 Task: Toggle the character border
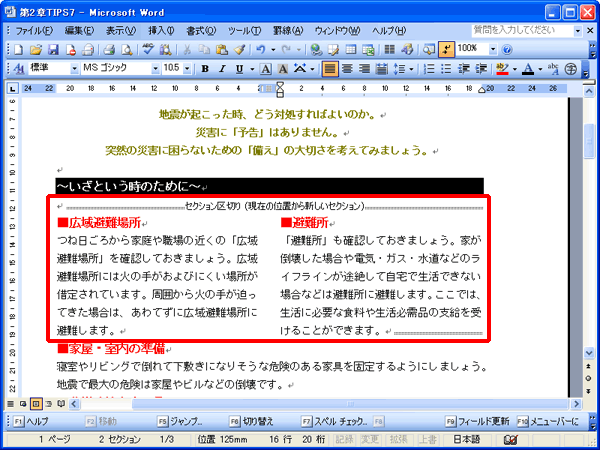tap(265, 69)
